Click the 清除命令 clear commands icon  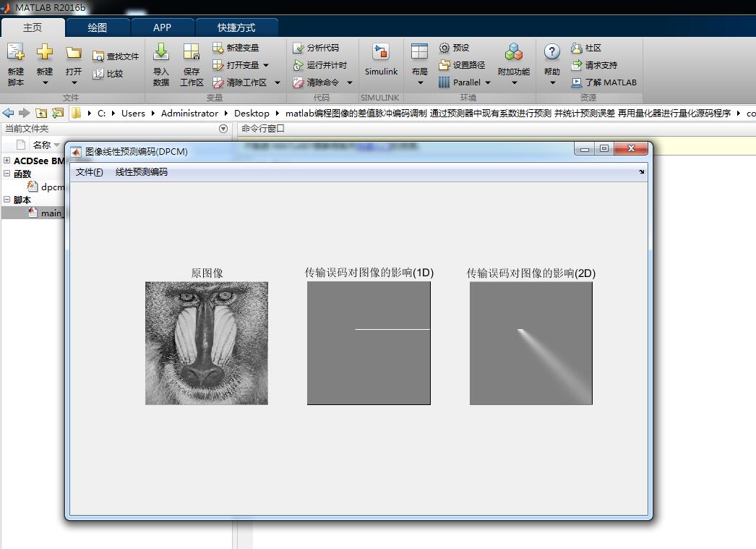pos(298,82)
